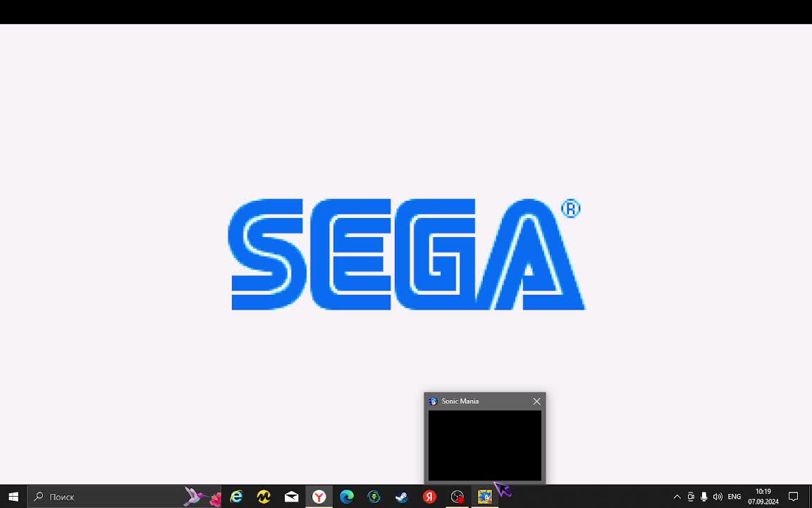Screen dimensions: 812x508
Task: Switch to the screen recorder taskbar icon
Action: (x=457, y=497)
